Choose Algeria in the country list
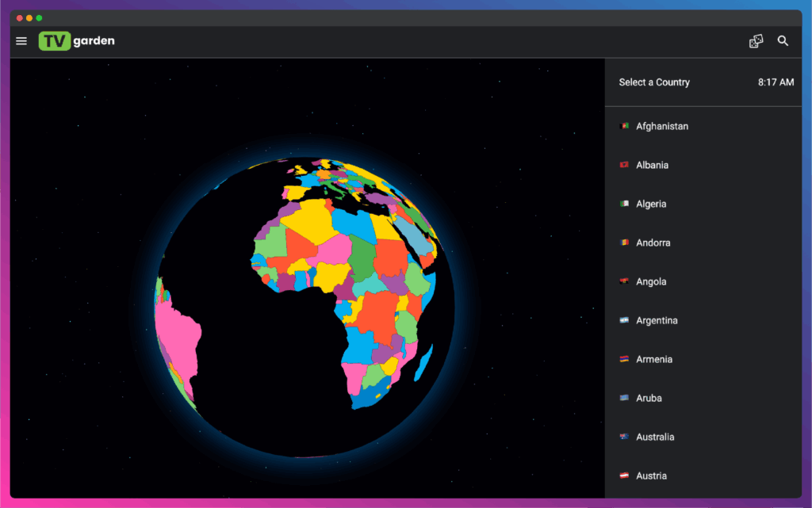The width and height of the screenshot is (812, 508). click(703, 204)
